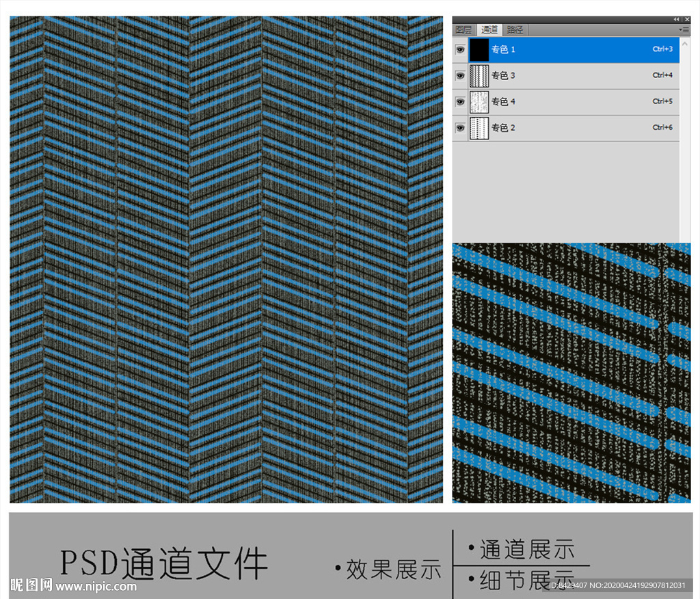
Task: Select the 专色 2 channel name
Action: pyautogui.click(x=503, y=128)
